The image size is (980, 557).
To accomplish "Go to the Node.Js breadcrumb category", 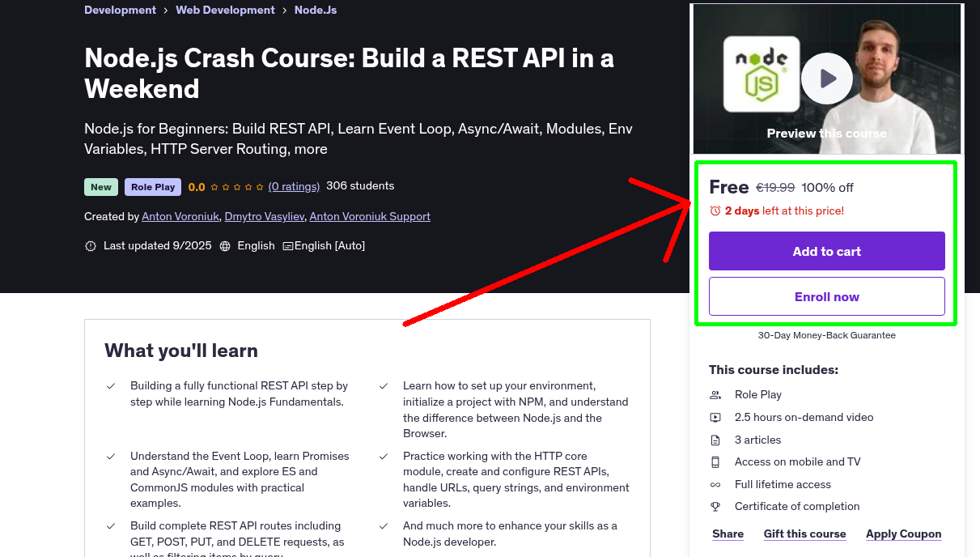I will (316, 10).
